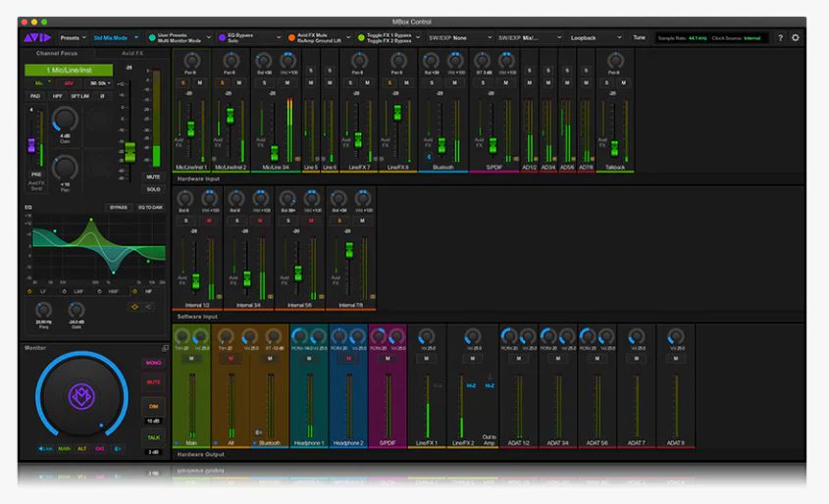Image resolution: width=829 pixels, height=504 pixels.
Task: Click the Sample Rate 44.1 kHz display
Action: pos(682,38)
